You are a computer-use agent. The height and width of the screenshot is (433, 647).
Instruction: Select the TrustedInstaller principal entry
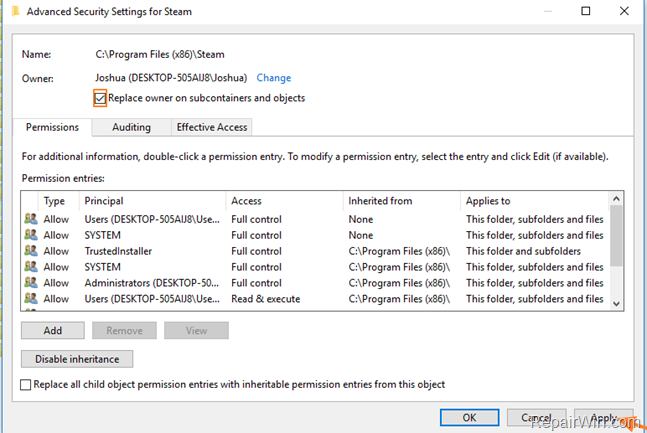(118, 251)
